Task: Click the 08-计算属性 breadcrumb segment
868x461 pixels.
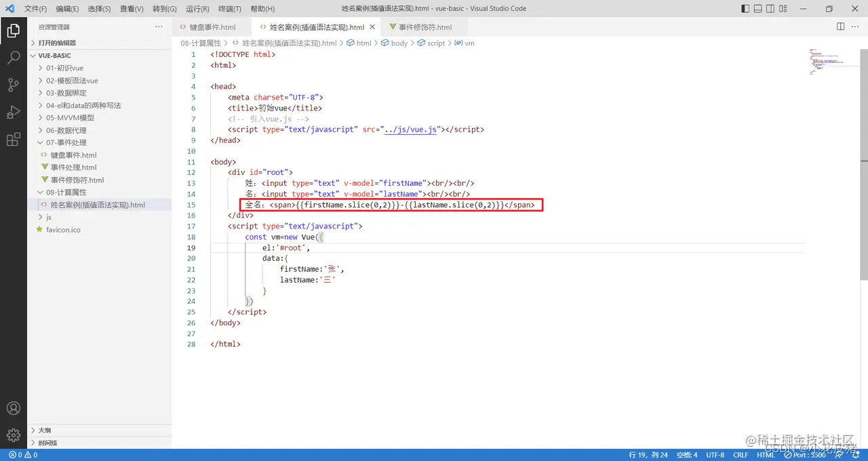Action: 201,43
